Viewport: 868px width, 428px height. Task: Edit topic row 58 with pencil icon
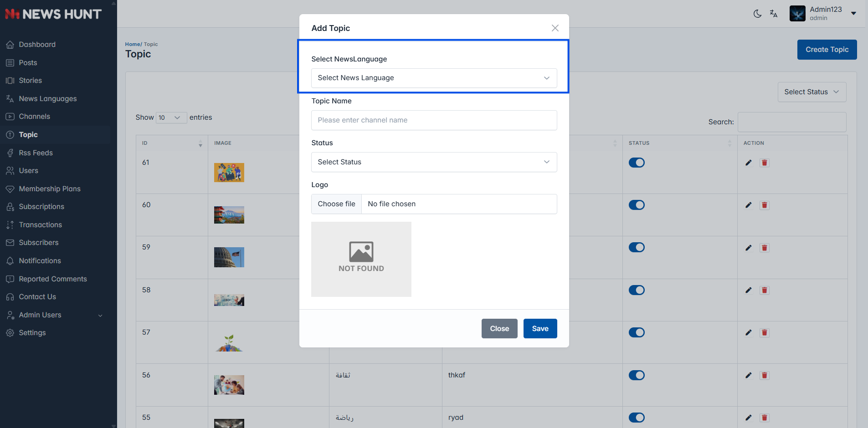pyautogui.click(x=748, y=290)
